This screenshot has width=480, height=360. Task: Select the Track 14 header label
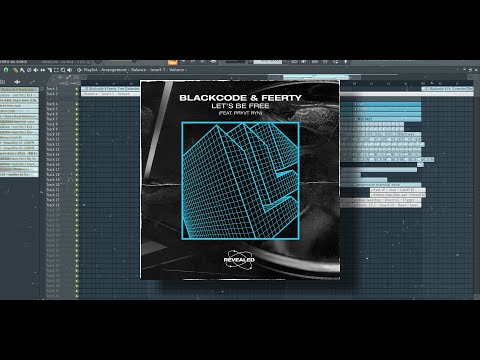(x=53, y=154)
